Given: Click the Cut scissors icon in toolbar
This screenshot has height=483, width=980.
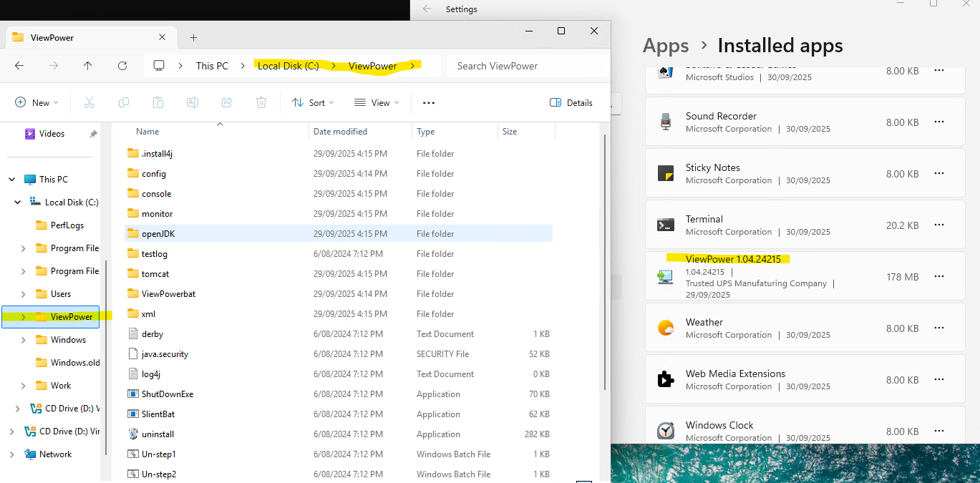Looking at the screenshot, I should coord(89,102).
